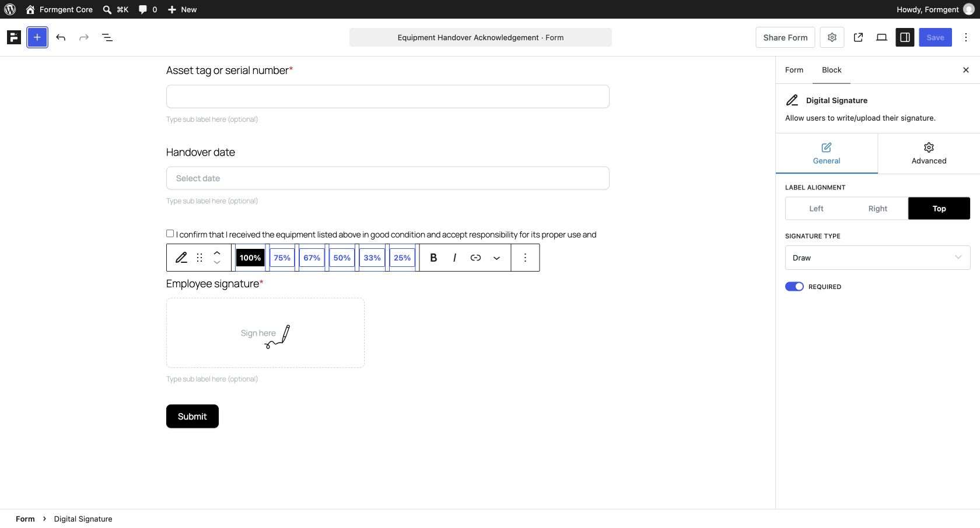Go to Form in breadcrumb
Image resolution: width=980 pixels, height=528 pixels.
(x=25, y=519)
